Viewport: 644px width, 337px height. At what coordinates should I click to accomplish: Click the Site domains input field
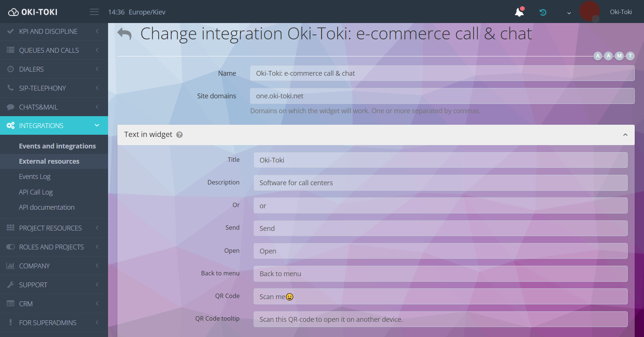442,96
